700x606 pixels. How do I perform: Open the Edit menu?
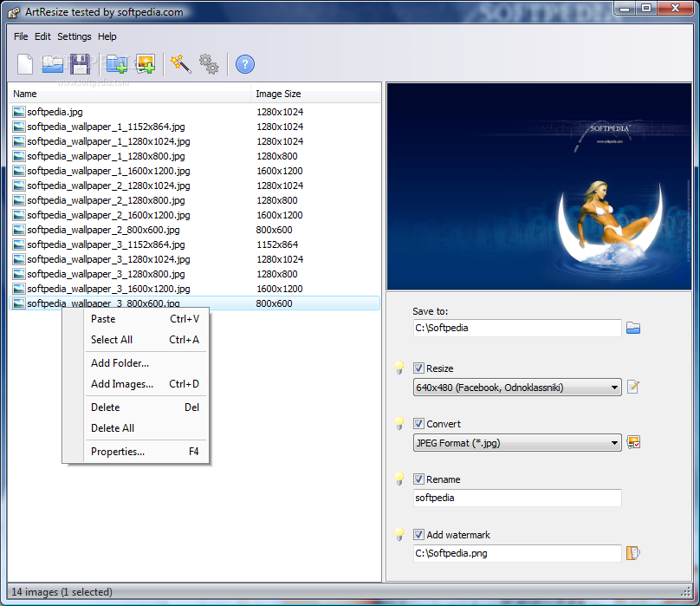(x=42, y=36)
